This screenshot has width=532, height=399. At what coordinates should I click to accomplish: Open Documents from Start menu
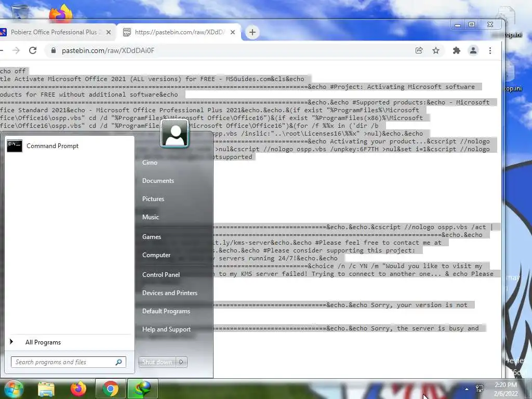158,181
